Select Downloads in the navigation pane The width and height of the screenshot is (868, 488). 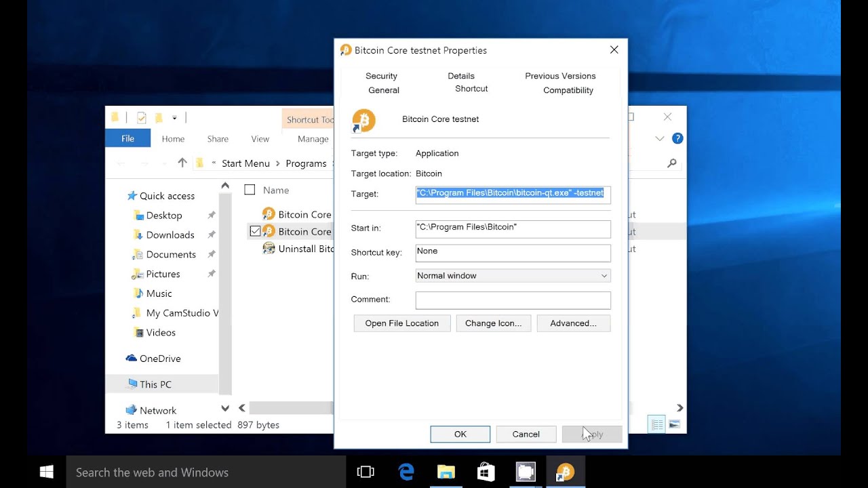click(170, 235)
